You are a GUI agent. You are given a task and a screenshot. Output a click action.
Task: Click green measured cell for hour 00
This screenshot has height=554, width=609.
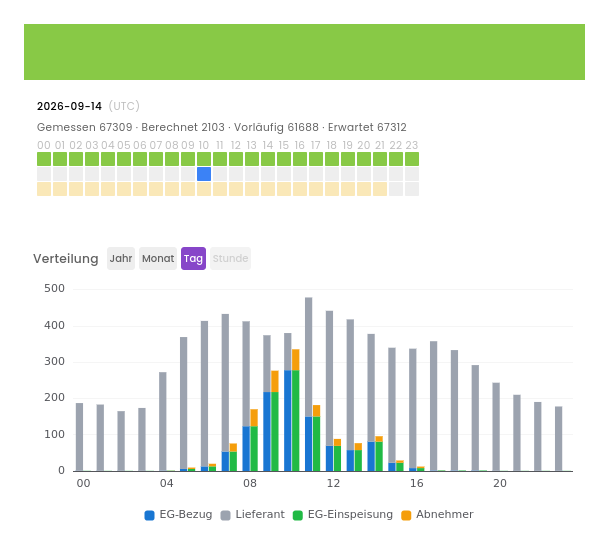(x=44, y=159)
